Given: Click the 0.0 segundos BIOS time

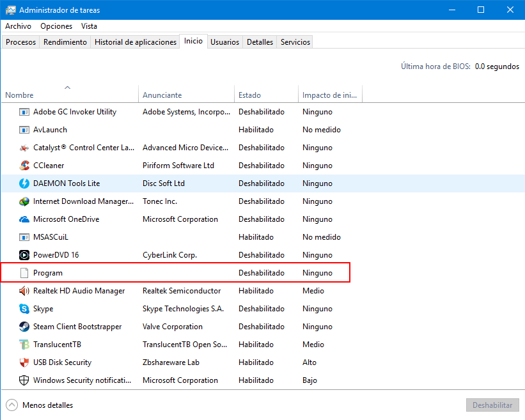Looking at the screenshot, I should tap(497, 66).
